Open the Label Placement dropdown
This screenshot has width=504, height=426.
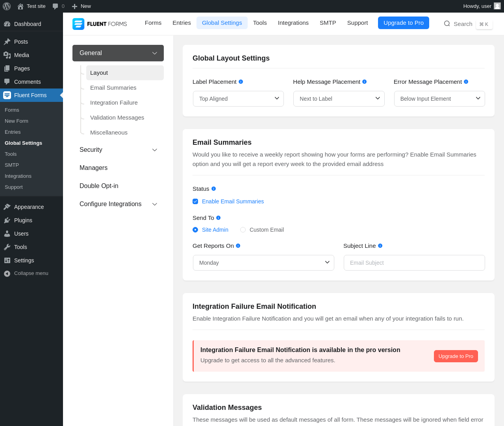[238, 99]
